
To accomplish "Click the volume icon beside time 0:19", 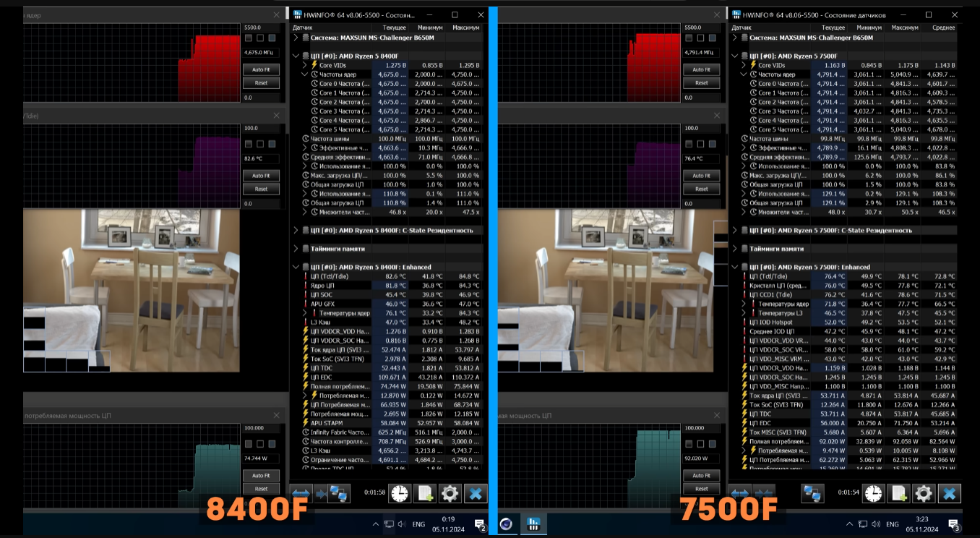I will (402, 524).
